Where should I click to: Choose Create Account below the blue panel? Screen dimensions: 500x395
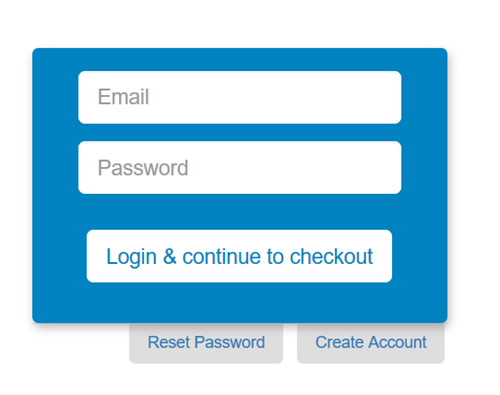coord(371,343)
